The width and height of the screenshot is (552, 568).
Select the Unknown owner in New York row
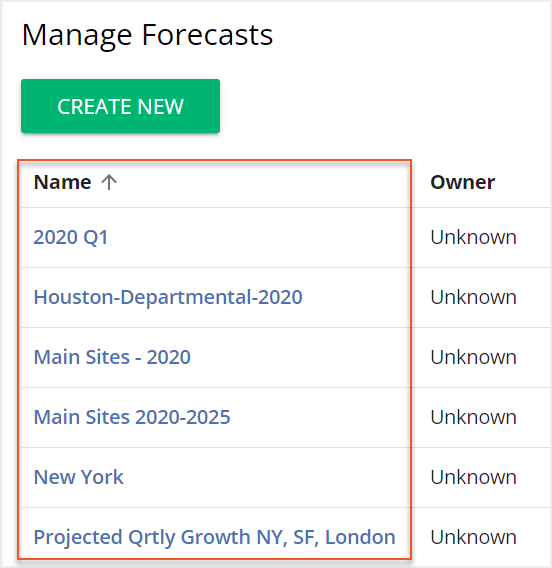473,477
